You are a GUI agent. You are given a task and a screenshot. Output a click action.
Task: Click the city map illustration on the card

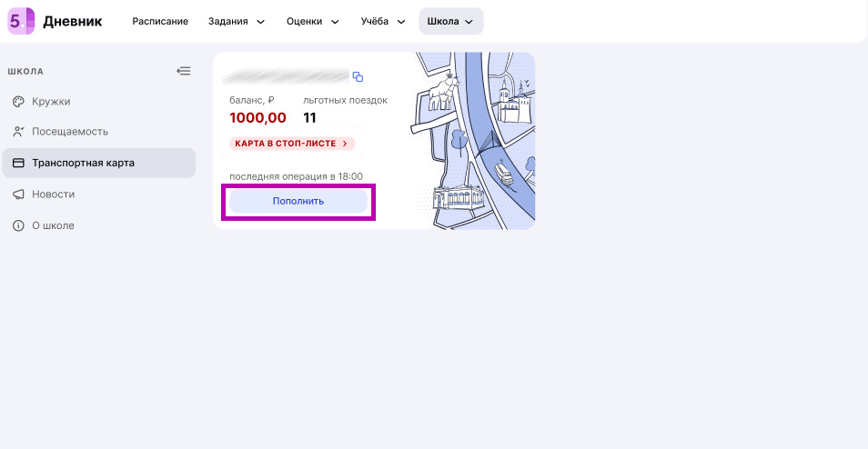473,141
